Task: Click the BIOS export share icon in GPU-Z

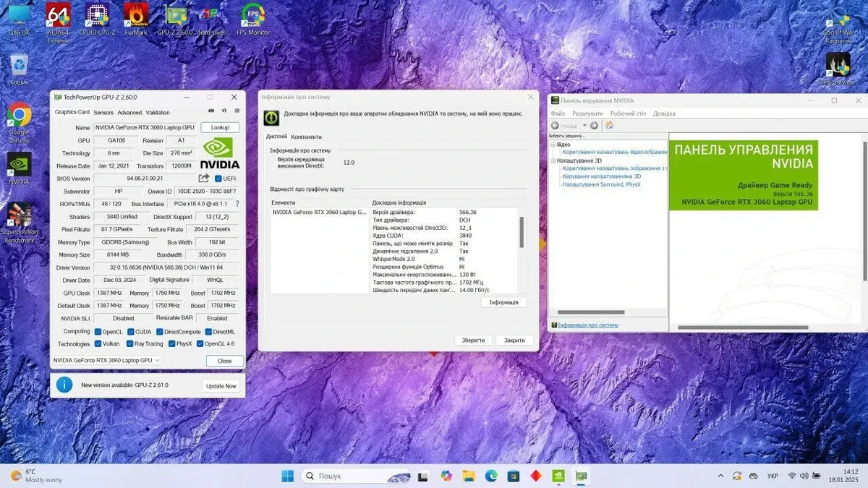Action: point(204,179)
